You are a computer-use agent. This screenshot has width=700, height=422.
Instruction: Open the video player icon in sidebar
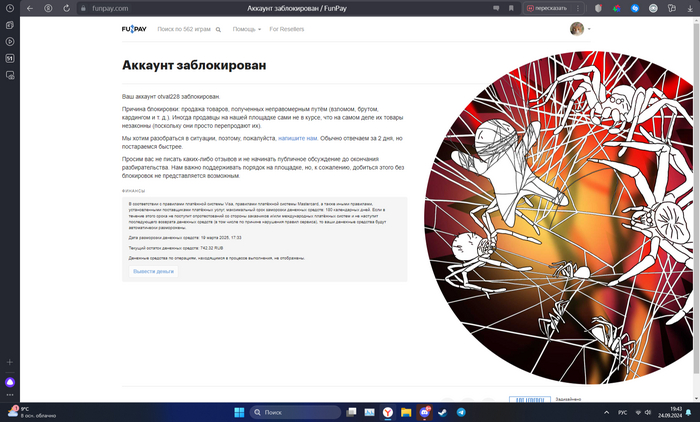point(10,42)
